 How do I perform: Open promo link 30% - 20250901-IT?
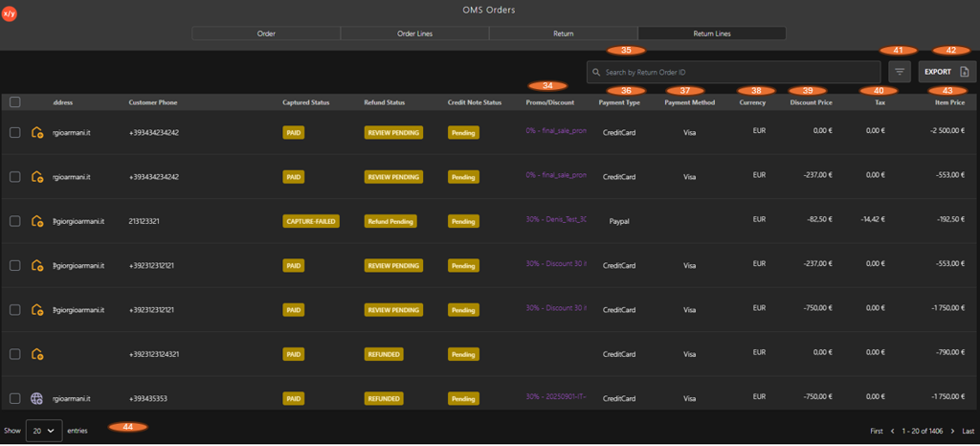[x=556, y=396]
